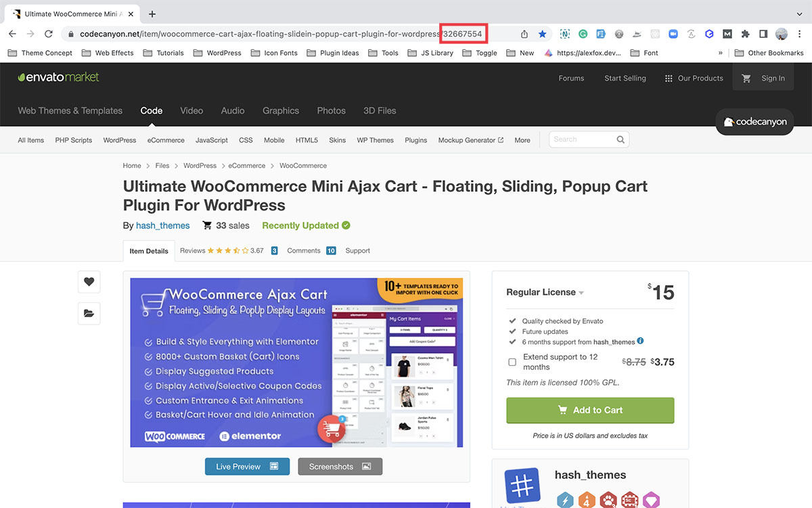The width and height of the screenshot is (812, 508).
Task: Select the Graphics market menu
Action: 281,110
